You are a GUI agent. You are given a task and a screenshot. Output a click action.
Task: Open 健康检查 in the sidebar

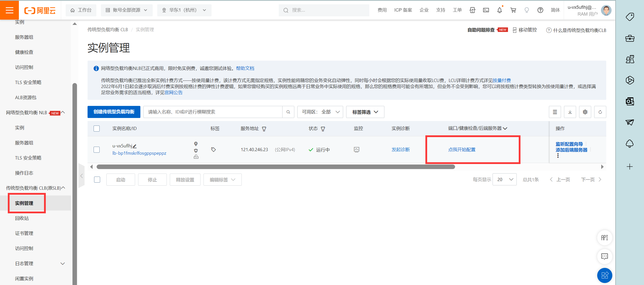(24, 52)
